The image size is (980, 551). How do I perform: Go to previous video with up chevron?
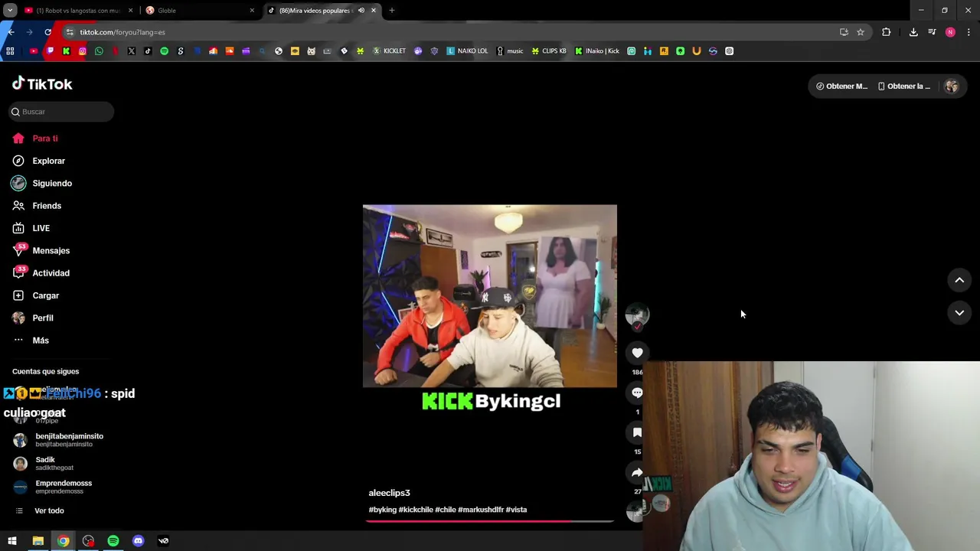pos(959,280)
